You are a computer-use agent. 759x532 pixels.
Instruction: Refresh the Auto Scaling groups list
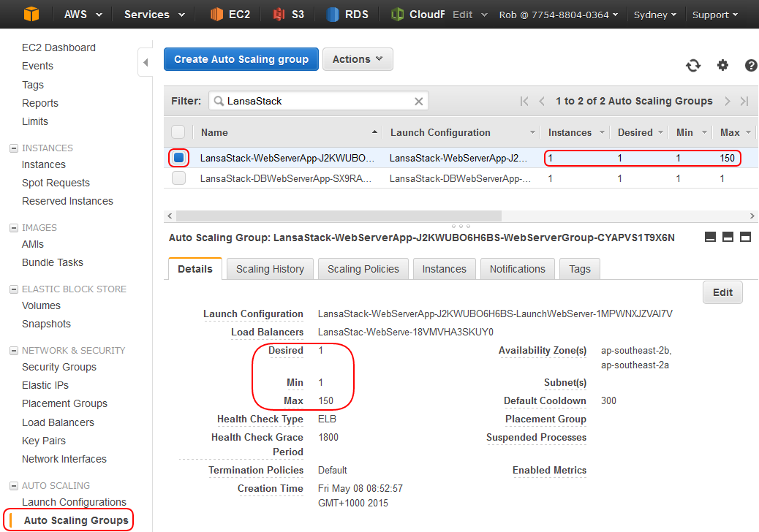coord(693,65)
